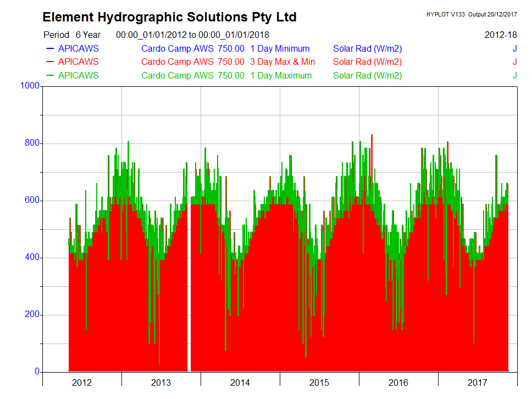Click the blue legend line marker
The image size is (532, 399).
pos(50,48)
